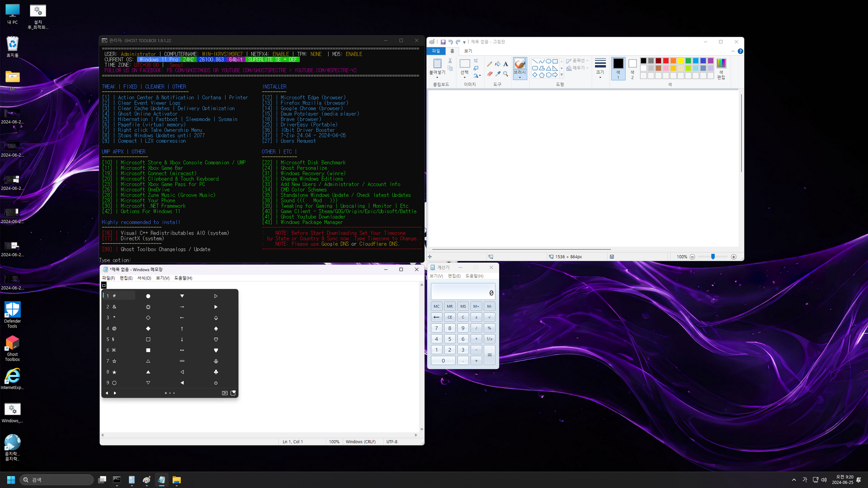868x488 pixels.
Task: Open the Select (선택) dropdown arrow
Action: pos(464,78)
